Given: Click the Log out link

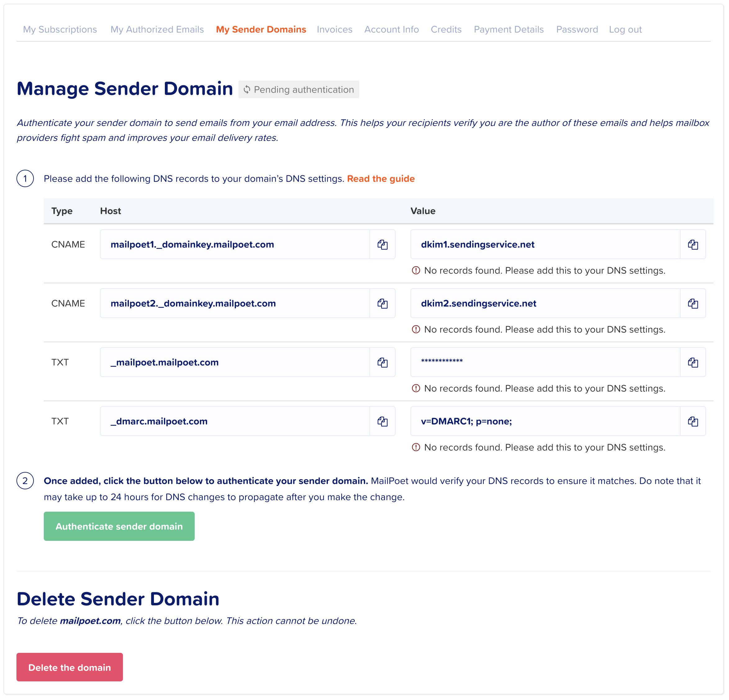Looking at the screenshot, I should coord(625,29).
